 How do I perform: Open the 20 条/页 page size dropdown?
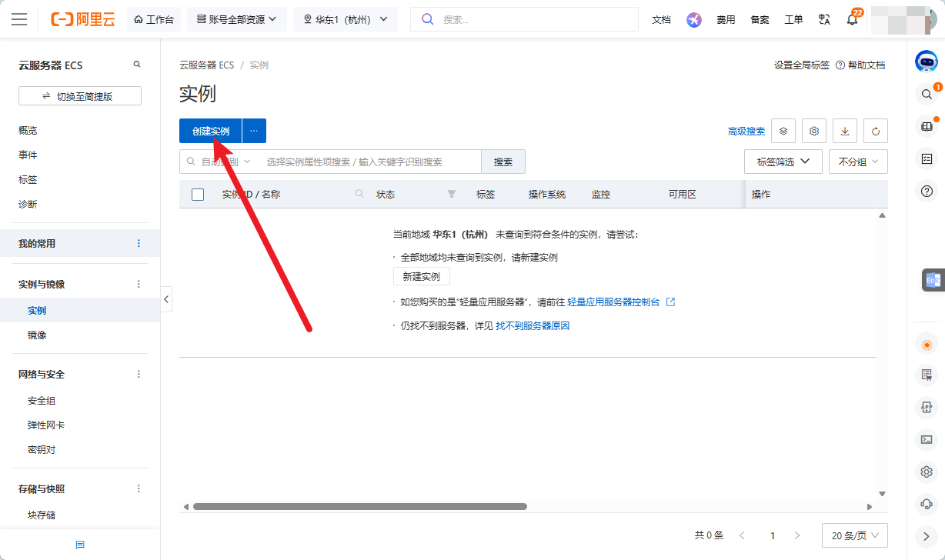(855, 535)
